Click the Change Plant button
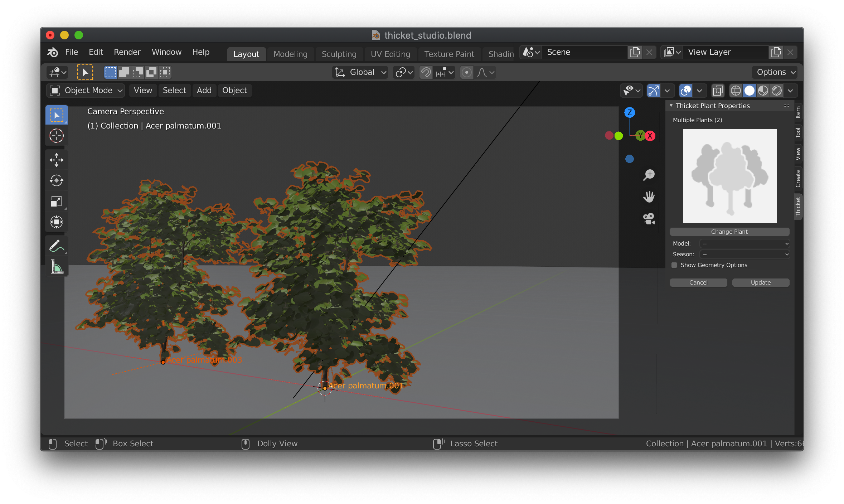The height and width of the screenshot is (504, 844). coord(729,232)
